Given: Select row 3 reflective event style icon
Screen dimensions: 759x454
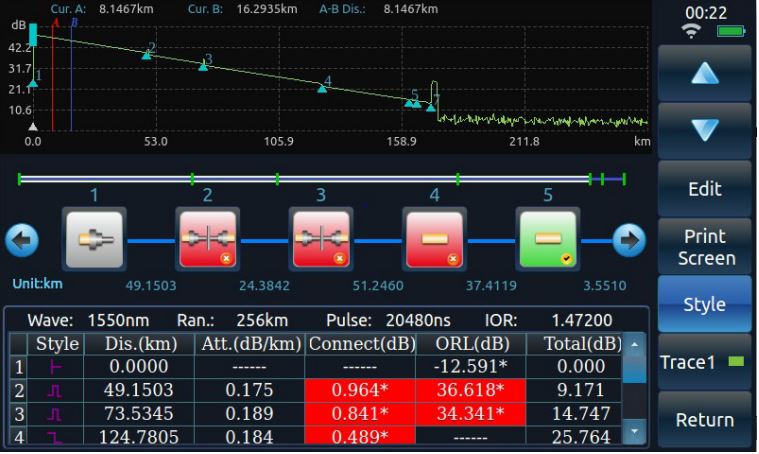Looking at the screenshot, I should coord(55,414).
